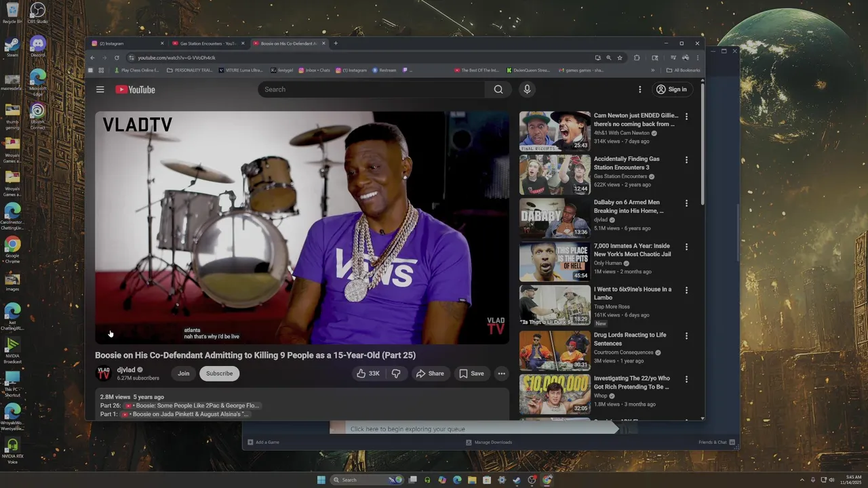
Task: Open the All Bookmarks folder
Action: pos(684,70)
